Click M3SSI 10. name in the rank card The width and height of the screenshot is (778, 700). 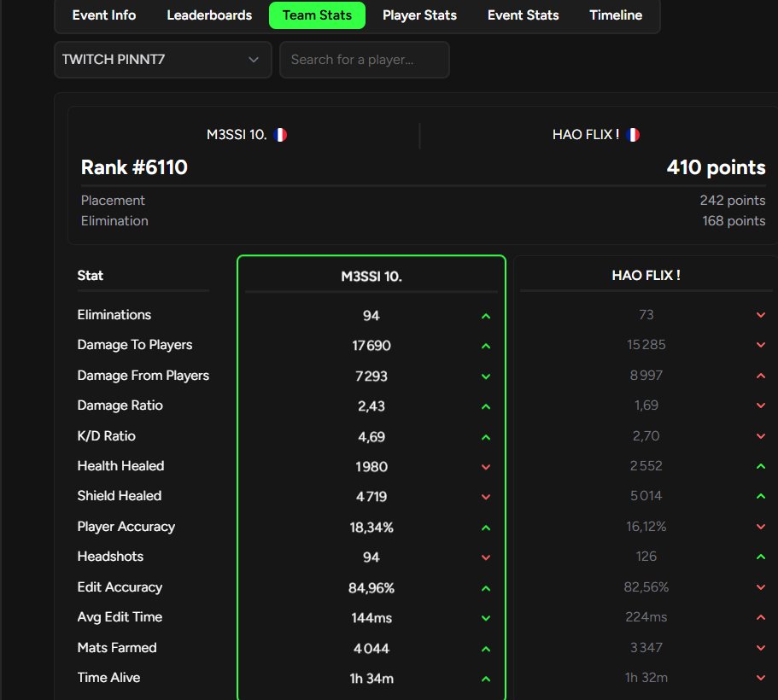pos(237,135)
